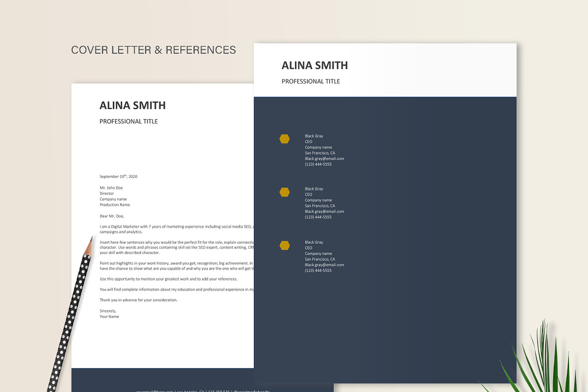Select the line 'Use this opportunity to mention'
588x392 pixels.
[x=169, y=279]
